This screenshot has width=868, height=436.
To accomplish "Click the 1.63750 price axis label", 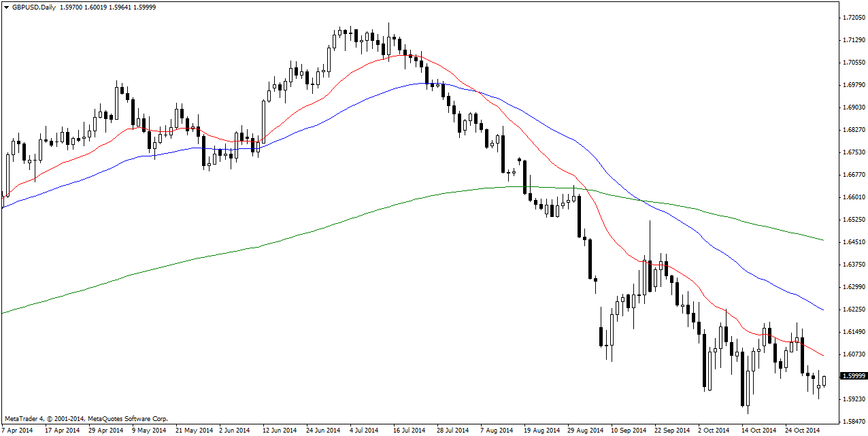I will 853,265.
